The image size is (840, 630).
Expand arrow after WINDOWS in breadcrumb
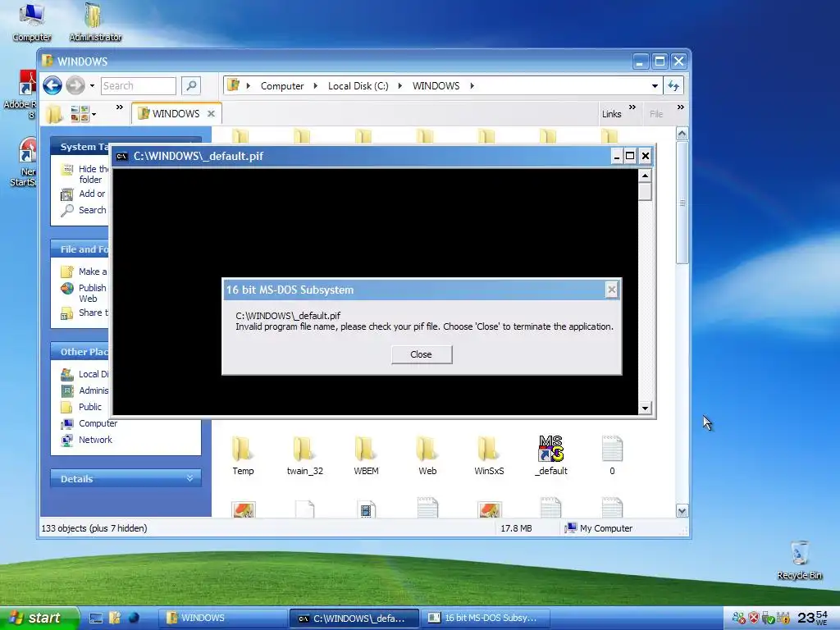click(x=472, y=85)
